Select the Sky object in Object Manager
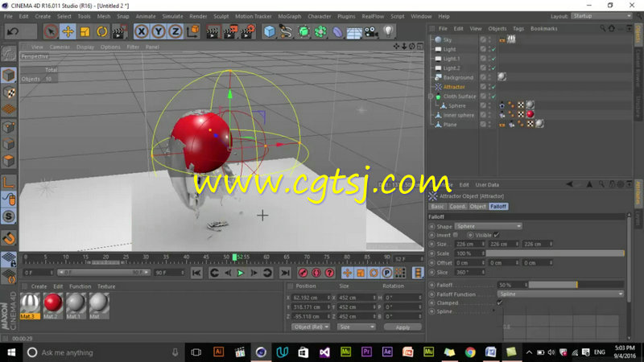Viewport: 644px width, 362px height. (x=448, y=39)
